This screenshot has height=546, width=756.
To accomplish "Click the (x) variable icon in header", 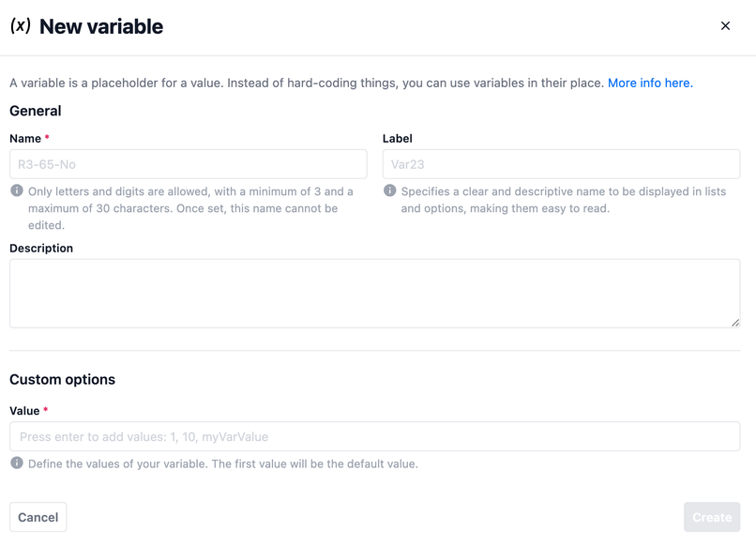I will pyautogui.click(x=20, y=26).
